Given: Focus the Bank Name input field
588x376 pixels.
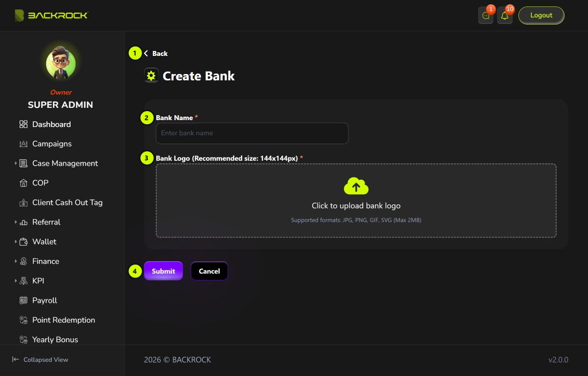Looking at the screenshot, I should coord(252,133).
